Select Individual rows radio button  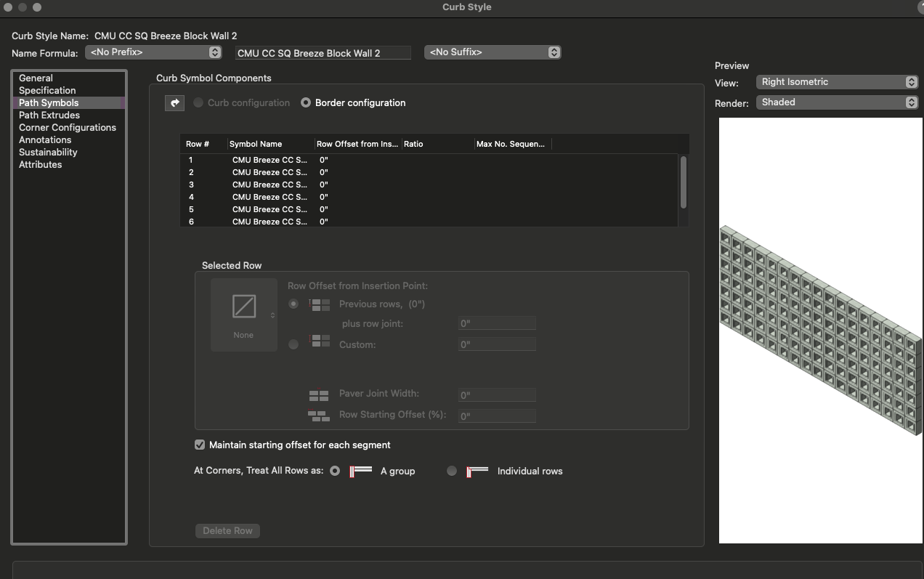(x=452, y=471)
